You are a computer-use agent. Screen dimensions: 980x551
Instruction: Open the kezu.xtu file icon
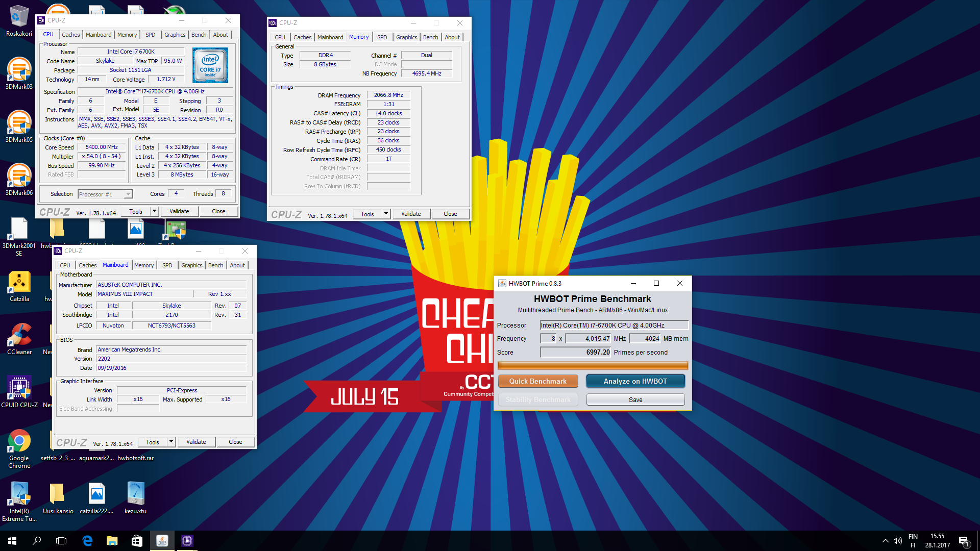[x=135, y=498]
